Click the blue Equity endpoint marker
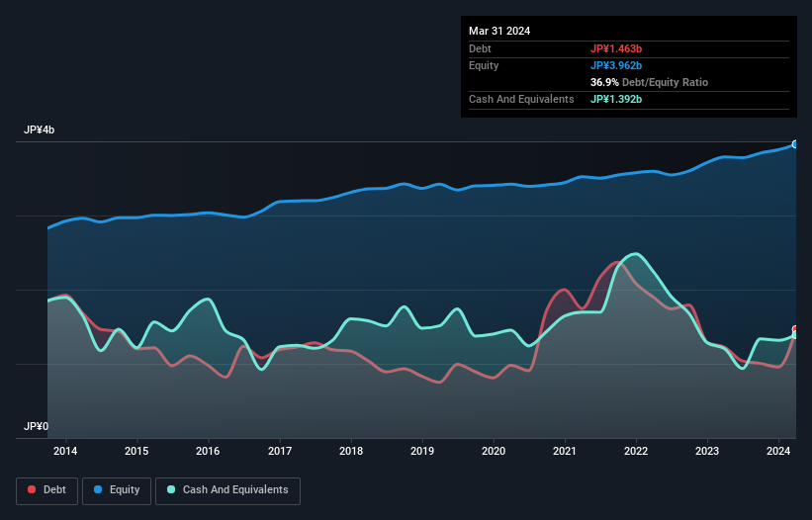 point(795,144)
